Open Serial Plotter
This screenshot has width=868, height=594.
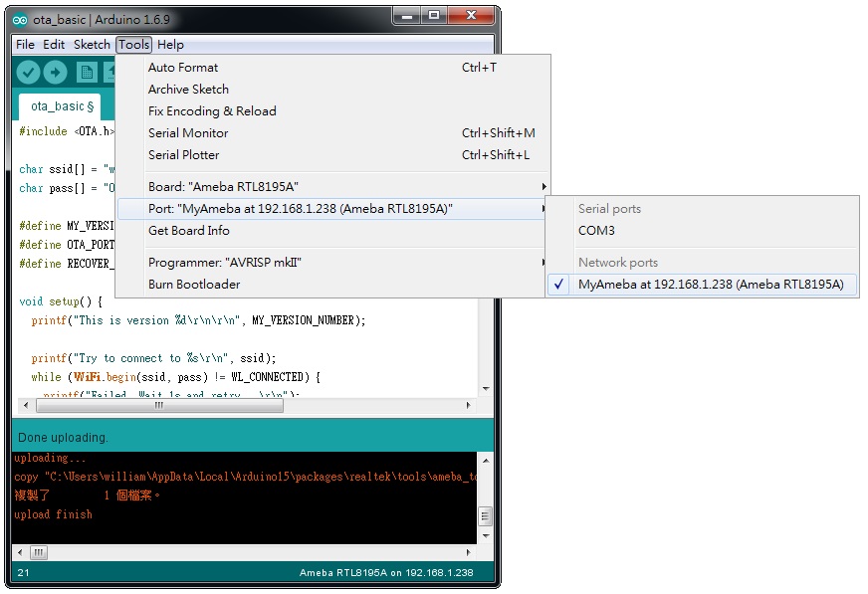pos(332,155)
